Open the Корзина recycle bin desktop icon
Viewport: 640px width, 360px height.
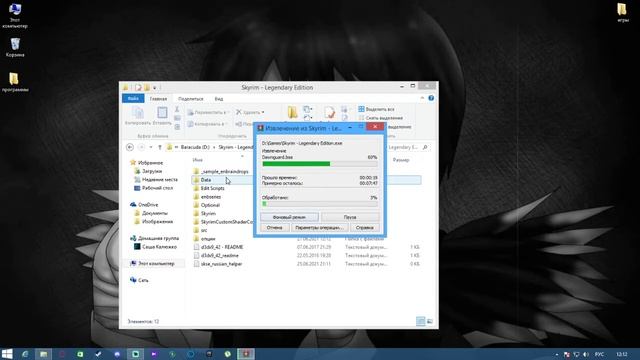15,47
